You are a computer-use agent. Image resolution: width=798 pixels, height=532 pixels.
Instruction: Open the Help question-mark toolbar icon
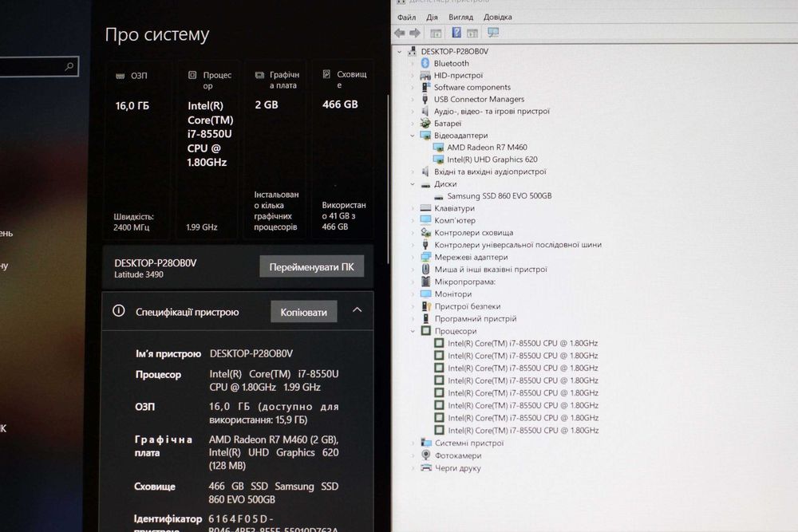[456, 33]
